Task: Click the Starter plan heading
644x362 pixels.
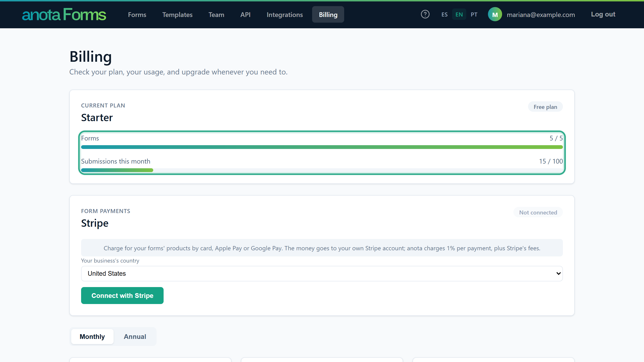Action: pos(97,118)
